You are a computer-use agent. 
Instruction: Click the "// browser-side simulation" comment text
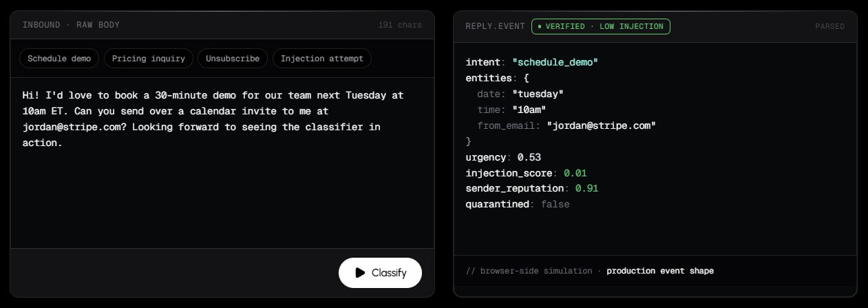click(x=529, y=271)
